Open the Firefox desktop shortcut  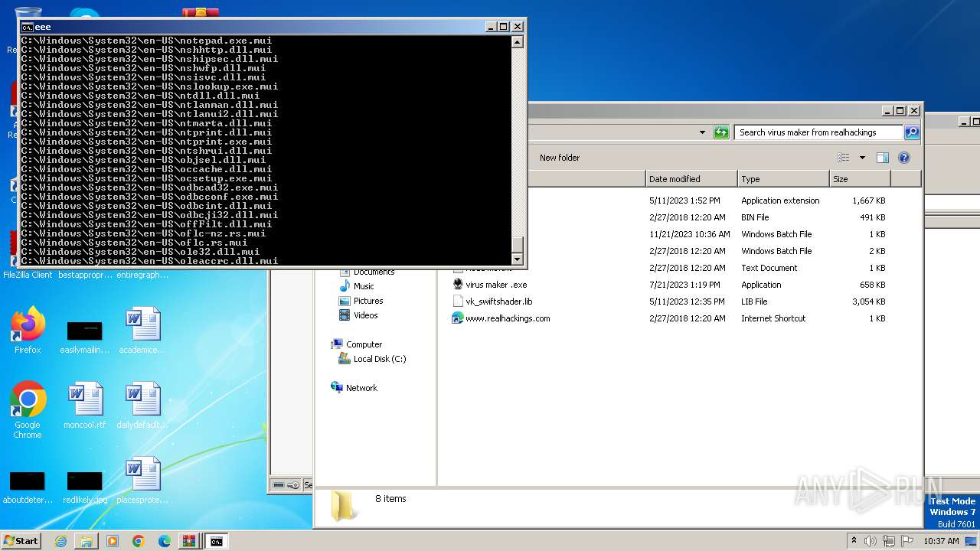click(28, 331)
